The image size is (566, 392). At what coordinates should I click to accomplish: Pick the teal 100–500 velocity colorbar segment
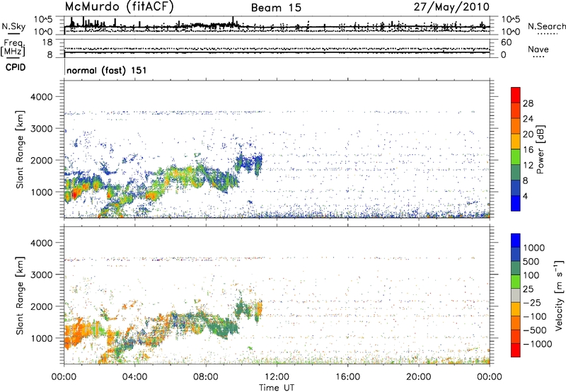(516, 268)
